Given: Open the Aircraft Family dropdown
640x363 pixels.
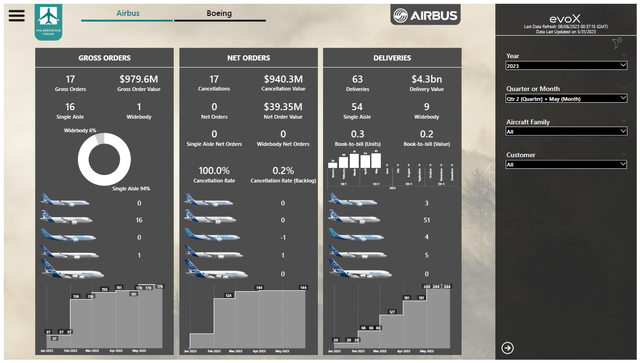Looking at the screenshot, I should [566, 131].
